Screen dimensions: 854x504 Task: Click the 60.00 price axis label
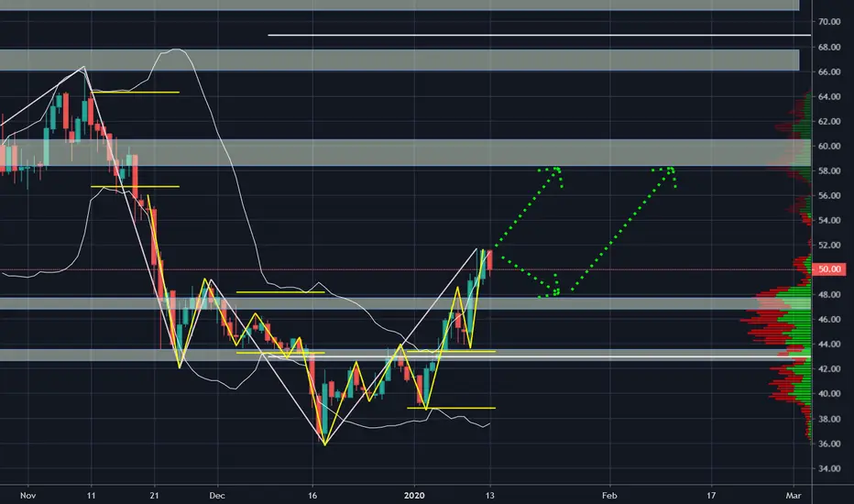pyautogui.click(x=829, y=146)
